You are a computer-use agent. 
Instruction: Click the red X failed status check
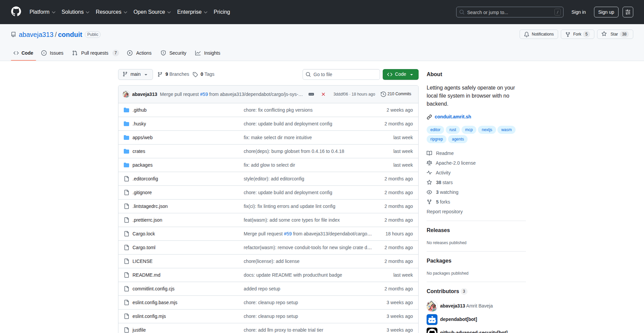click(x=323, y=94)
